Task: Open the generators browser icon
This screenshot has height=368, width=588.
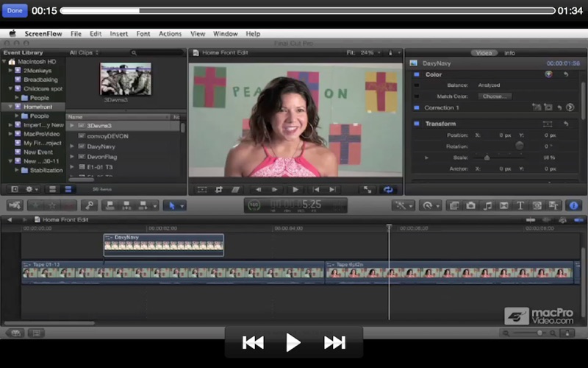Action: pos(537,205)
